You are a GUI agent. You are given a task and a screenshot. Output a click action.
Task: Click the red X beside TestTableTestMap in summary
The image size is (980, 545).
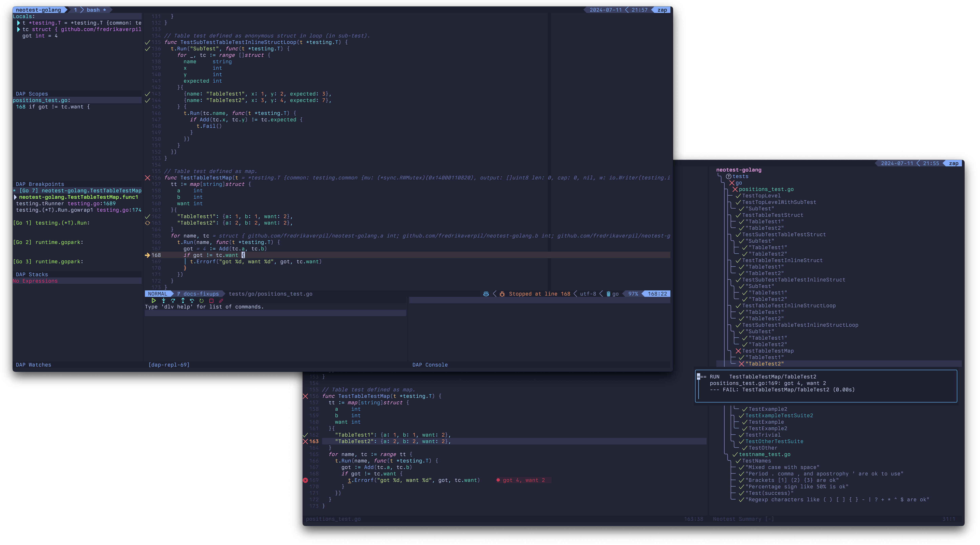[738, 351]
